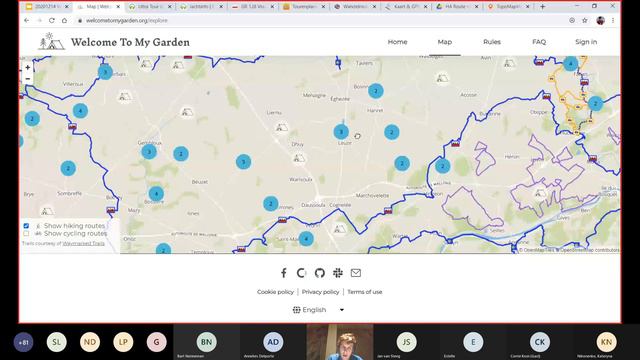Close the Map | Welcome browser tab
This screenshot has width=640, height=360.
pos(118,7)
